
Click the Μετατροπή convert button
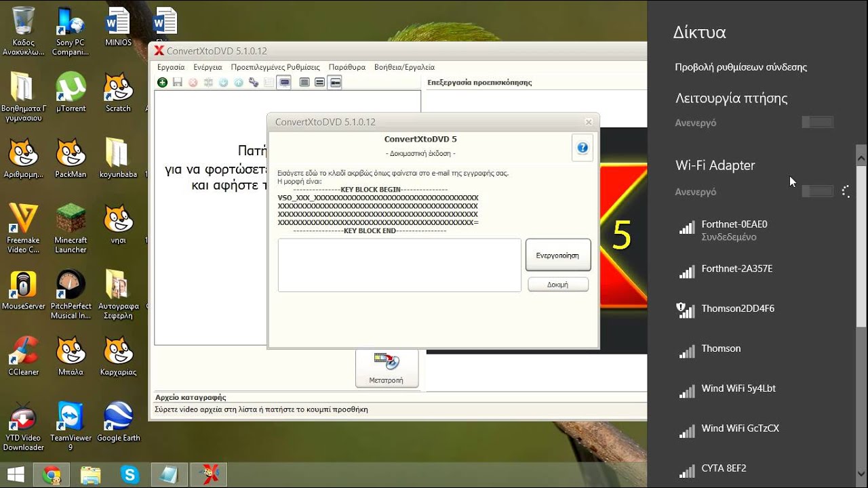click(387, 368)
